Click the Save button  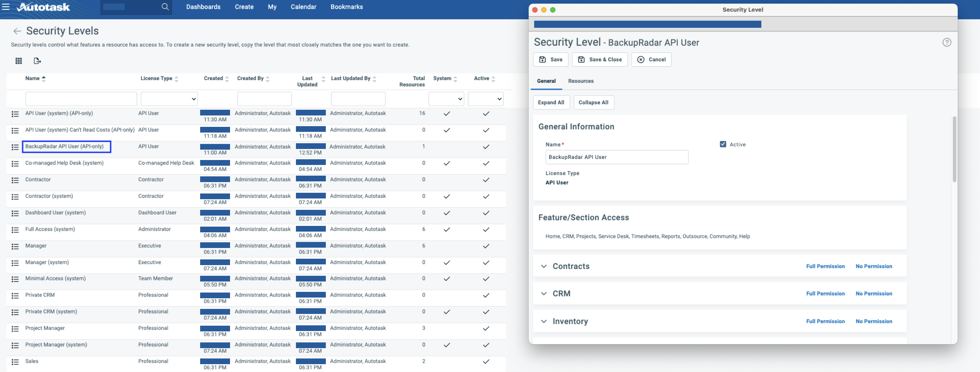pos(551,60)
